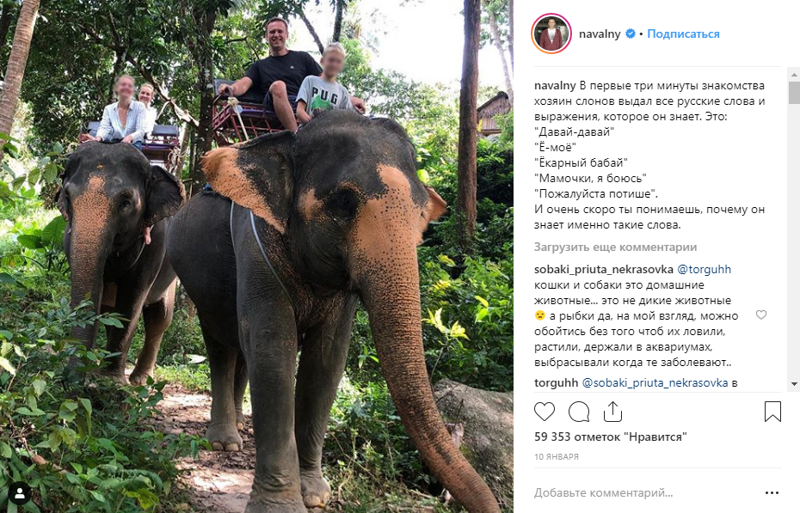Click the navalny username in header
This screenshot has height=513, width=800.
coord(599,34)
